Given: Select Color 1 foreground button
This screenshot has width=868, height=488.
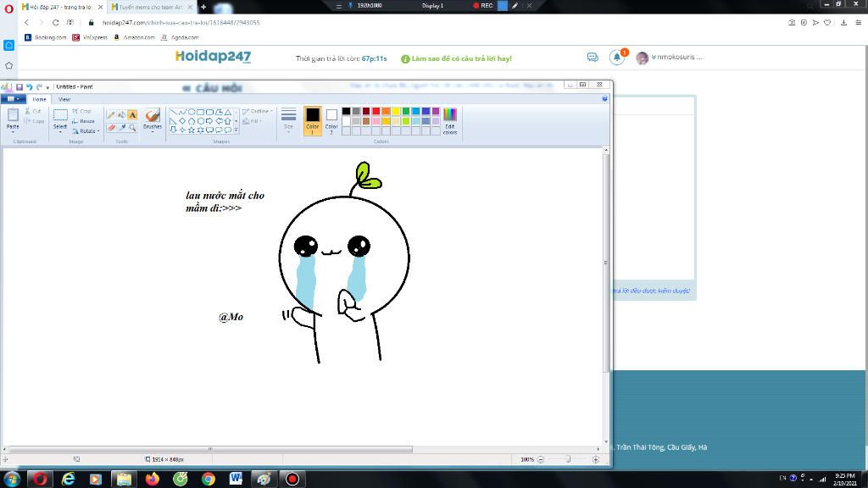Looking at the screenshot, I should point(312,120).
